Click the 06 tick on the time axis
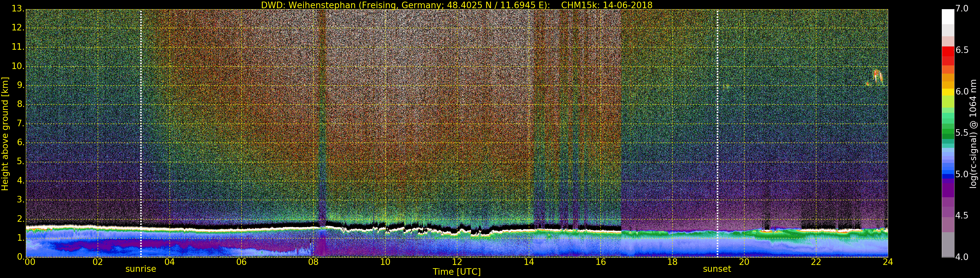The width and height of the screenshot is (980, 278). 241,262
